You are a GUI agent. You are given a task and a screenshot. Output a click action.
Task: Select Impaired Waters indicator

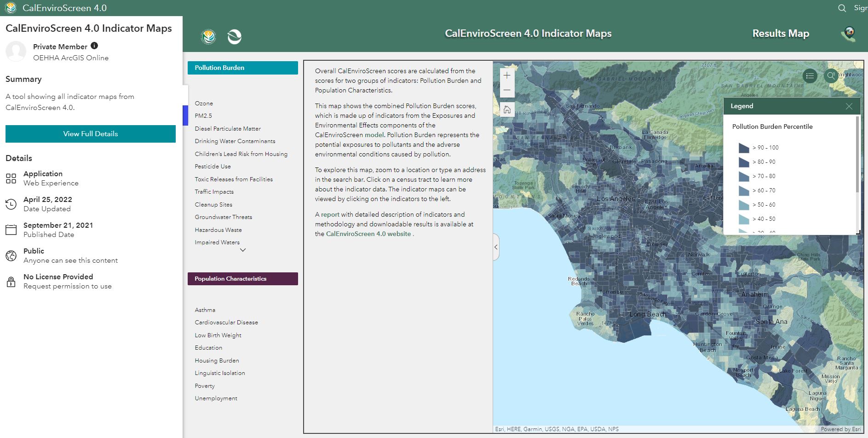(217, 242)
